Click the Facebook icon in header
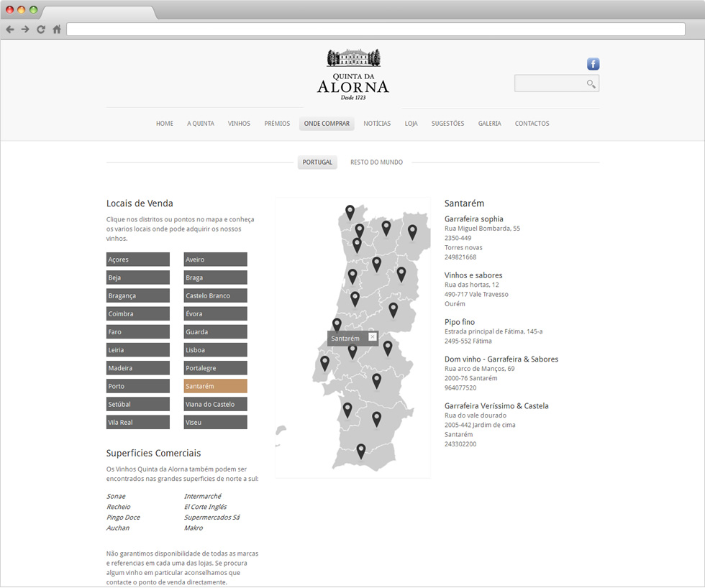This screenshot has height=588, width=705. pos(593,64)
